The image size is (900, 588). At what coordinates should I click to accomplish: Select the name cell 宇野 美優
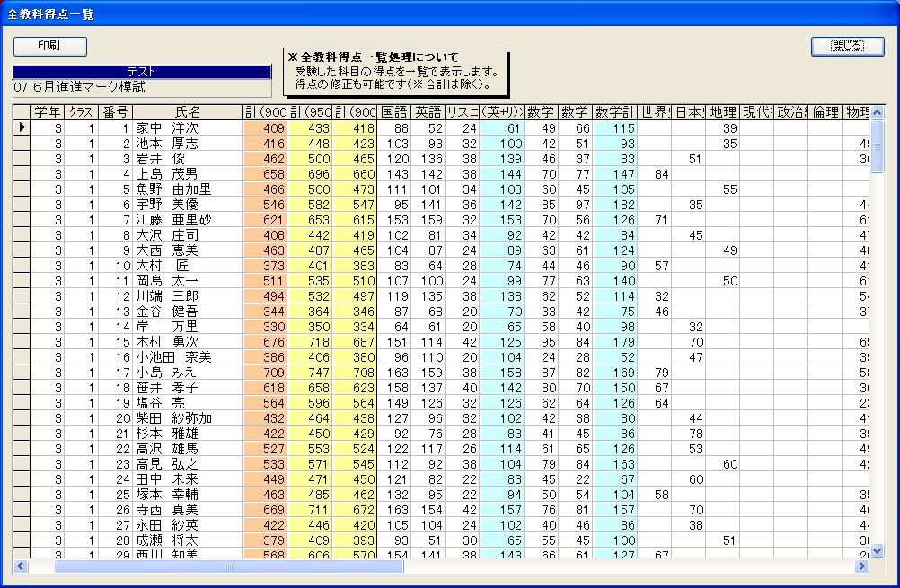pyautogui.click(x=187, y=204)
